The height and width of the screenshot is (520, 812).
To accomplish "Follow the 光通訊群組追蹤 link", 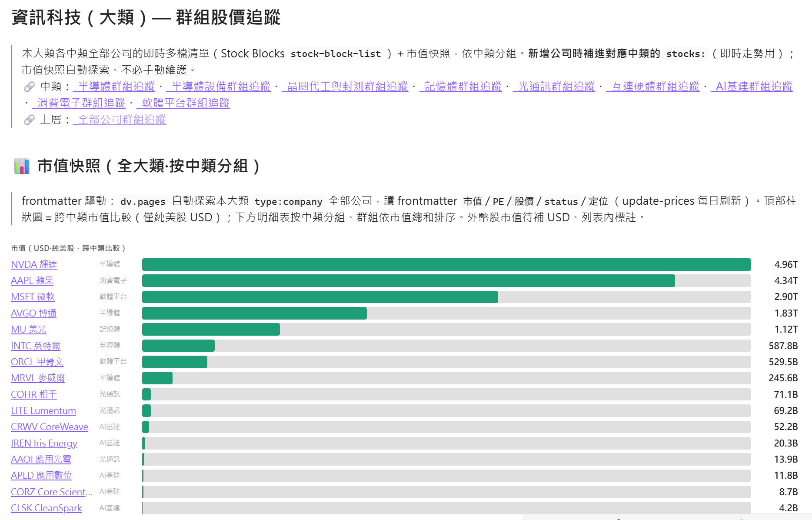I will [554, 87].
